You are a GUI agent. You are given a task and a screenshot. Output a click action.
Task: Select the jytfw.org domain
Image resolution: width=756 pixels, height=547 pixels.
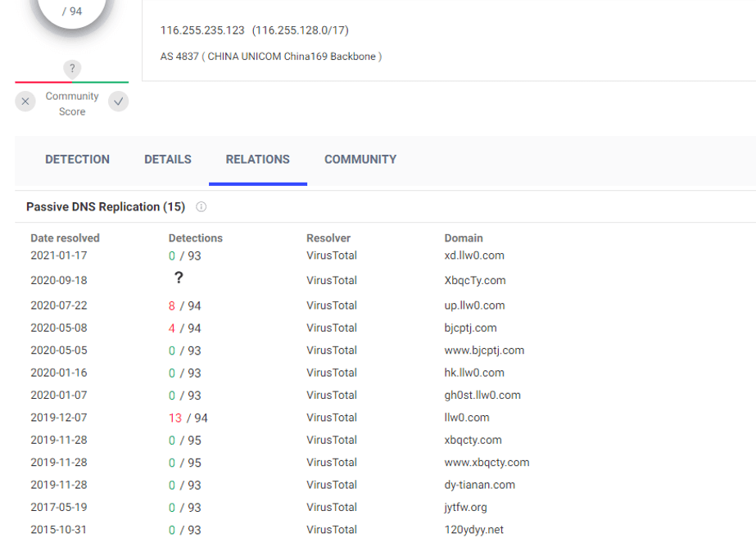465,508
